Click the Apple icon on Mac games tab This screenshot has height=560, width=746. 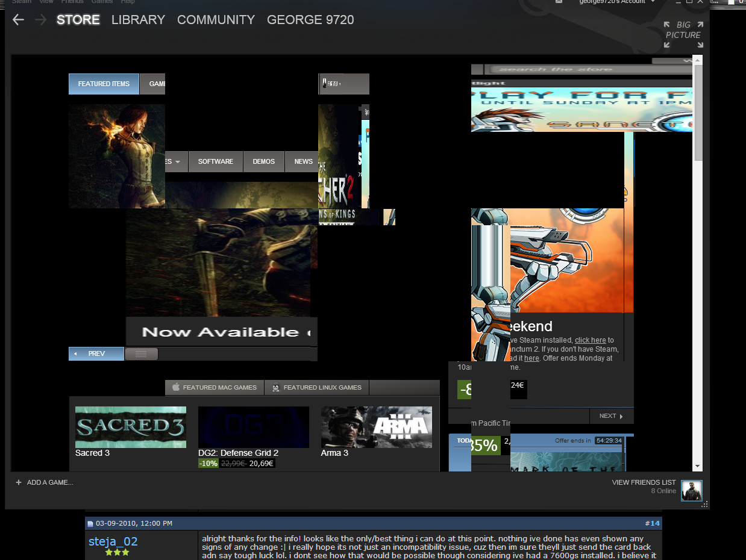[x=176, y=387]
